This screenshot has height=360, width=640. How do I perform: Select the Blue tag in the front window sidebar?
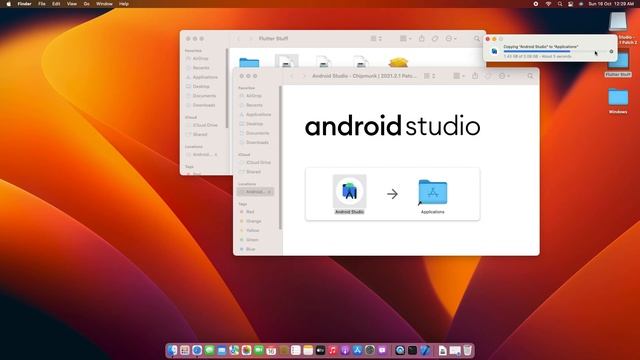tap(247, 249)
